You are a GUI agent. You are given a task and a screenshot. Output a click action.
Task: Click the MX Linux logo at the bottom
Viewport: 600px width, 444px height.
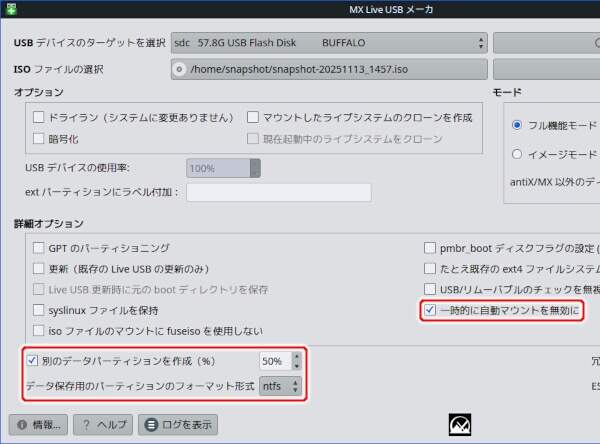coord(460,424)
